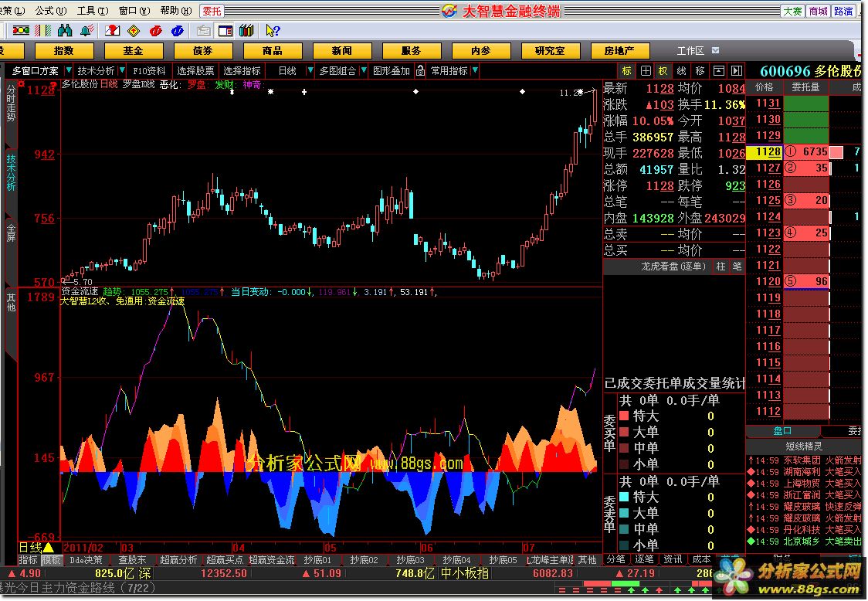Click 选择指标 in the chart toolbar
This screenshot has height=601, width=868.
click(242, 70)
